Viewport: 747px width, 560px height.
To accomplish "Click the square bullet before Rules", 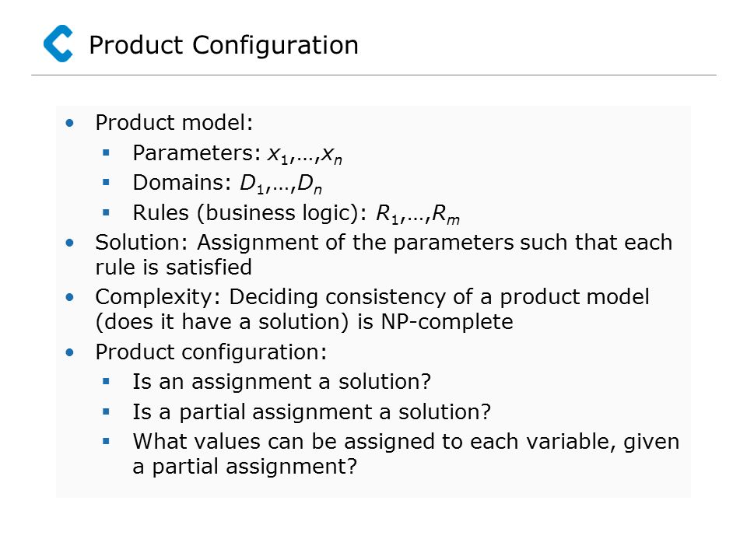I will [107, 212].
